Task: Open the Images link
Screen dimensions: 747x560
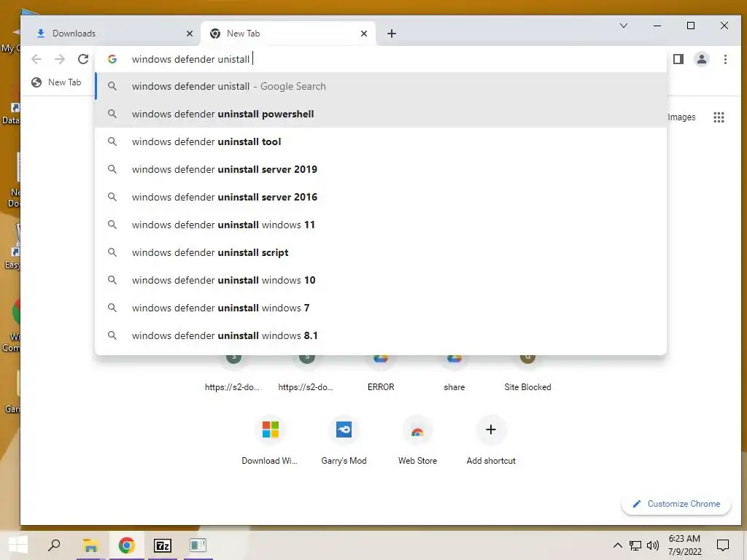Action: tap(681, 117)
